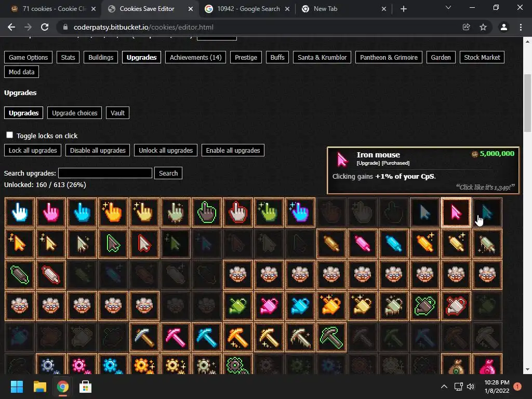Open File Explorer from the taskbar
This screenshot has height=399, width=532.
(x=39, y=387)
